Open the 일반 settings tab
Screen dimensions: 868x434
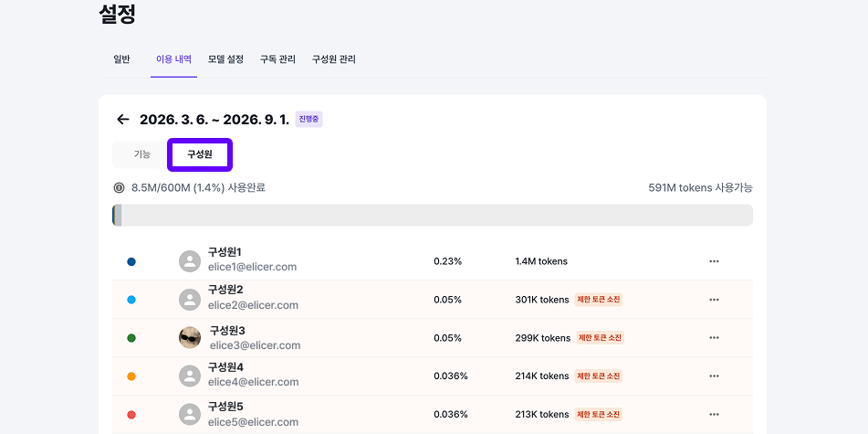pos(121,59)
